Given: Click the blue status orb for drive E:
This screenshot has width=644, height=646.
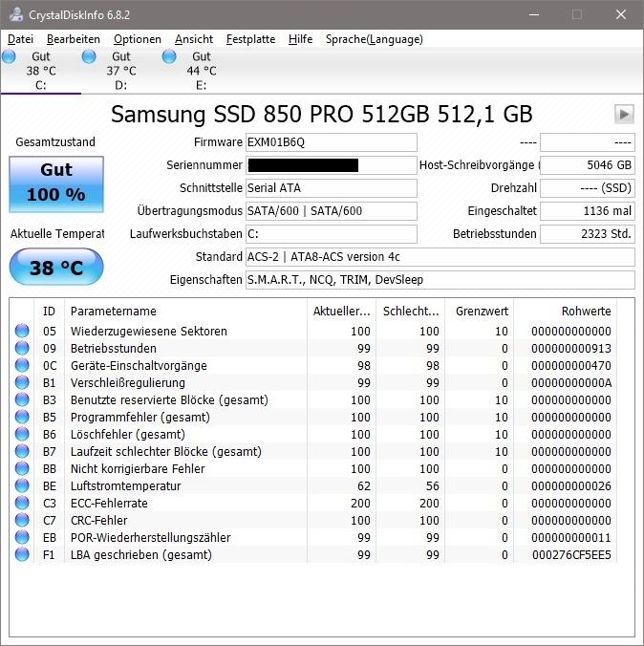Looking at the screenshot, I should point(169,56).
